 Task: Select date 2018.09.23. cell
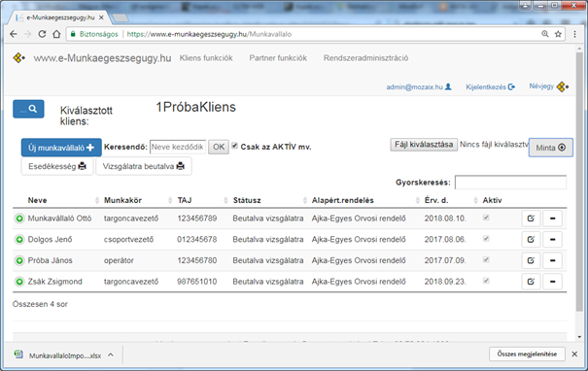(445, 282)
